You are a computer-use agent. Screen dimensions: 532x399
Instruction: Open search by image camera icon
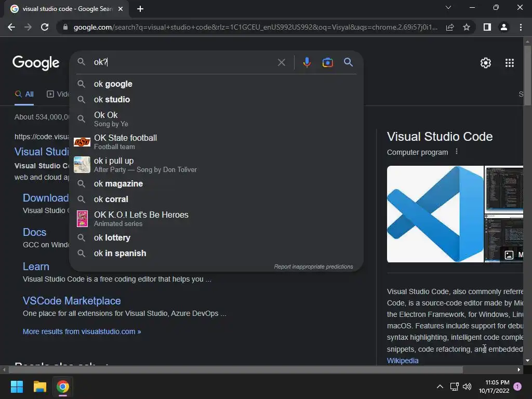point(327,62)
